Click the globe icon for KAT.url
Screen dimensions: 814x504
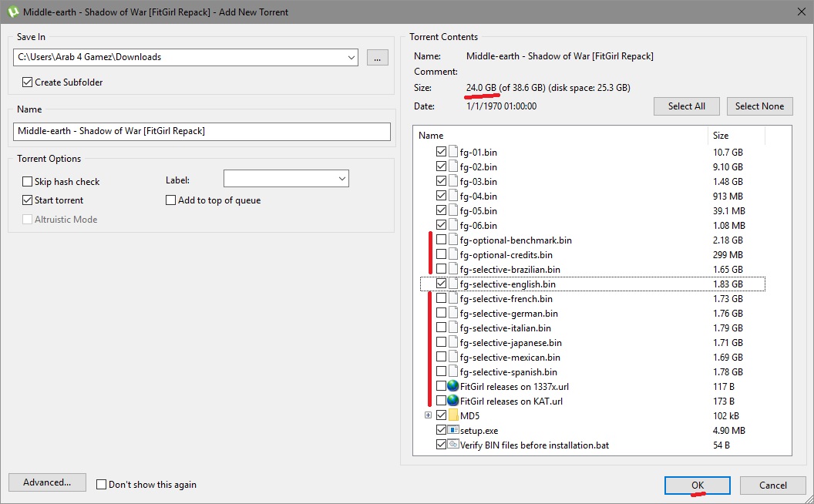[453, 401]
